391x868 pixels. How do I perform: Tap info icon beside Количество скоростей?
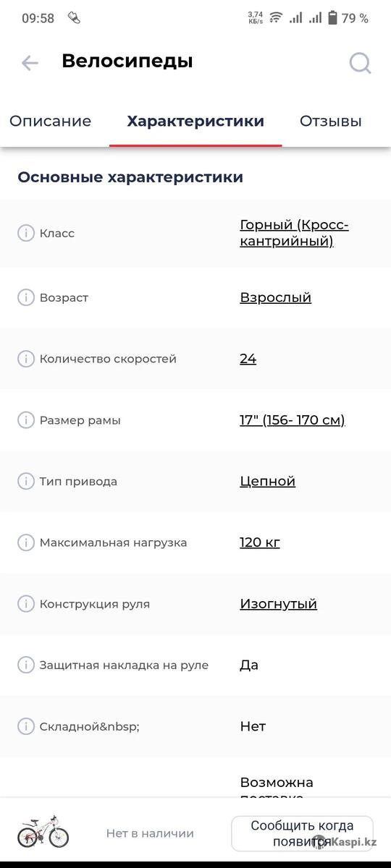tap(26, 359)
